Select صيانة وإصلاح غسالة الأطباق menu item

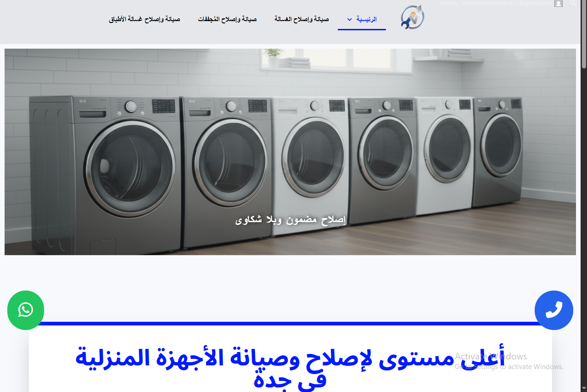(145, 19)
